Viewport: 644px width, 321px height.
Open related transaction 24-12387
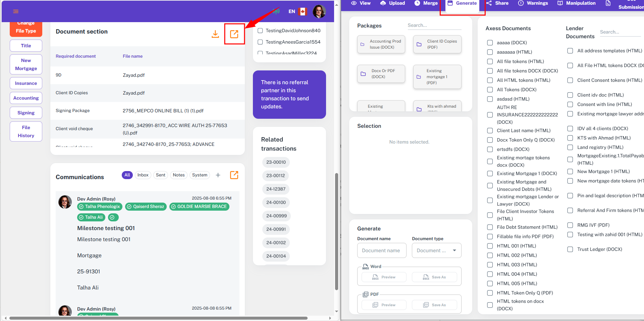276,189
